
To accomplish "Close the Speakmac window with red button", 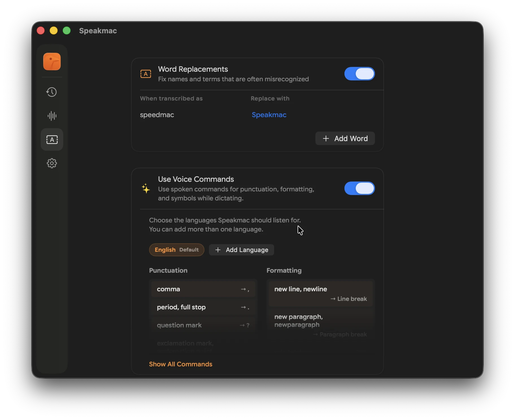I will 41,30.
